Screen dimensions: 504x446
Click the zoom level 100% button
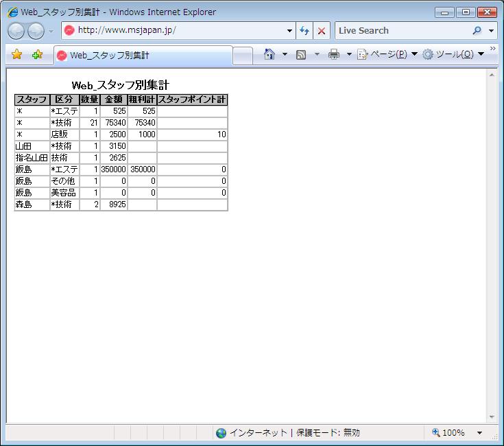[x=448, y=432]
